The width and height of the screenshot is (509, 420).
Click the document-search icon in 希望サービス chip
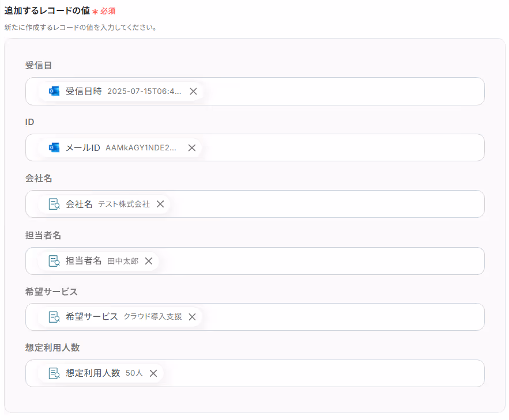[x=54, y=317]
